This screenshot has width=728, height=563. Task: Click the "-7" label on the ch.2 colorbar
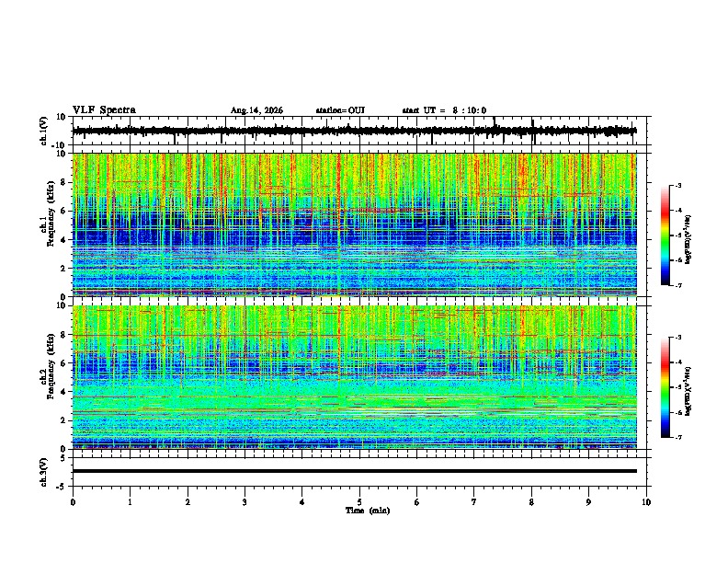pyautogui.click(x=678, y=437)
